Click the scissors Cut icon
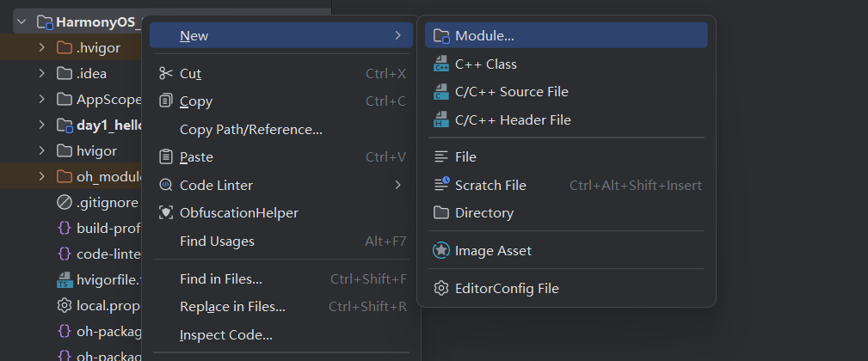Viewport: 868px width, 361px height. tap(165, 73)
